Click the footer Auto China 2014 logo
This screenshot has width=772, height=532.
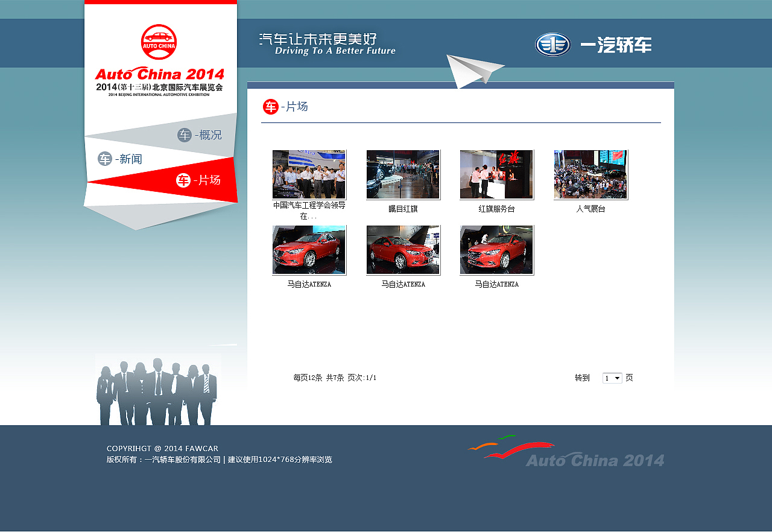coord(566,451)
